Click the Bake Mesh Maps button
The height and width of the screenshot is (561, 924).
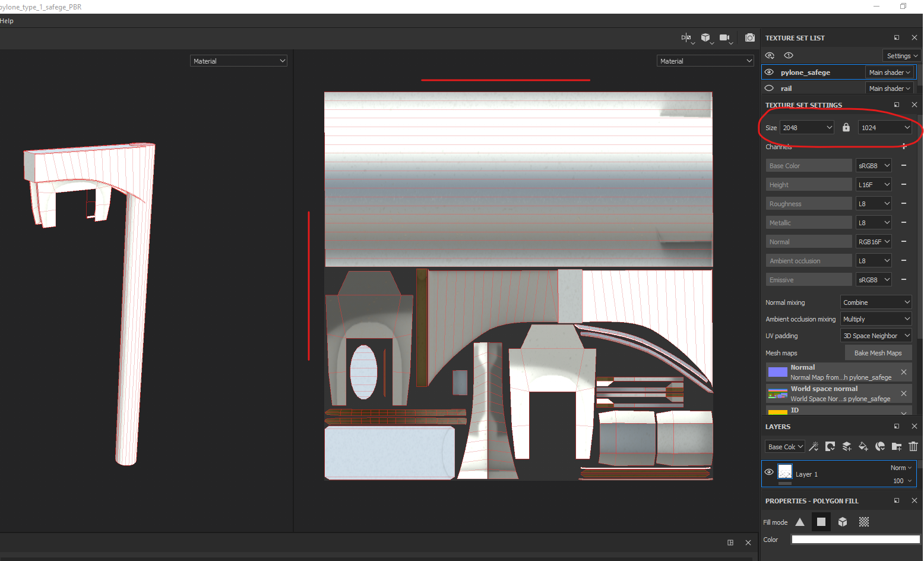tap(878, 353)
